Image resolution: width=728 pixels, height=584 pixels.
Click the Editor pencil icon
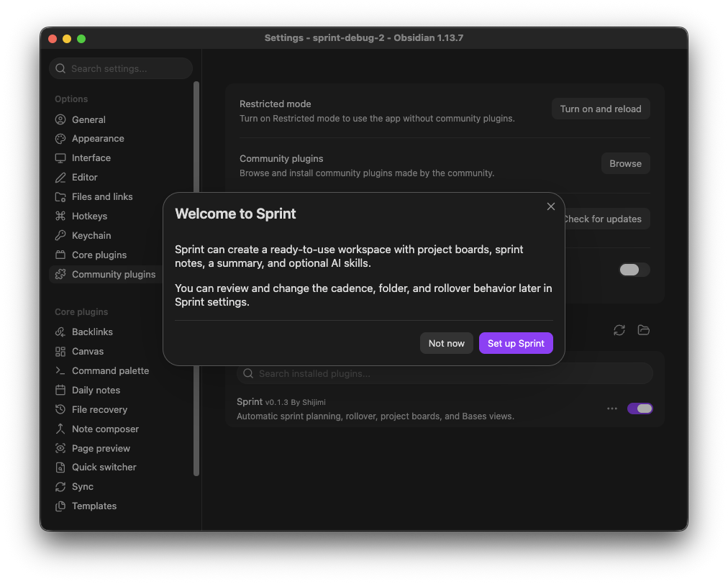coord(60,178)
